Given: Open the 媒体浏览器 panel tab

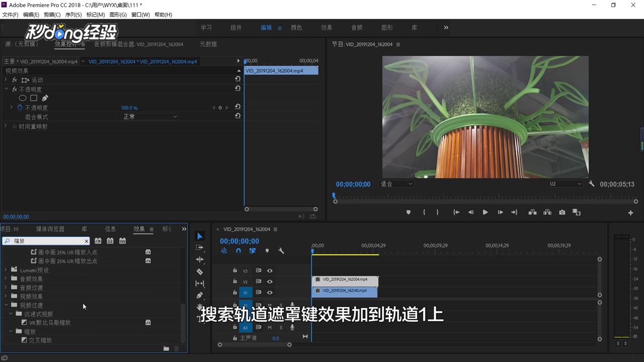Looking at the screenshot, I should point(50,229).
